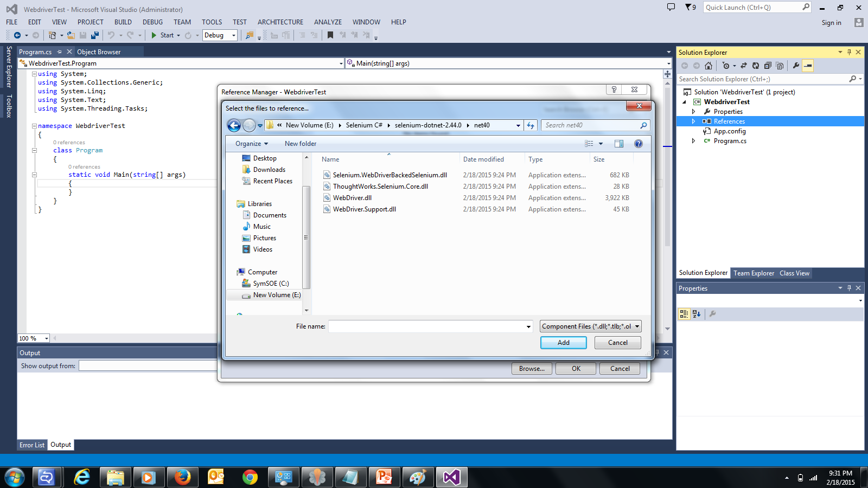Click the Back arrow in file dialog
The image size is (868, 488).
[234, 125]
